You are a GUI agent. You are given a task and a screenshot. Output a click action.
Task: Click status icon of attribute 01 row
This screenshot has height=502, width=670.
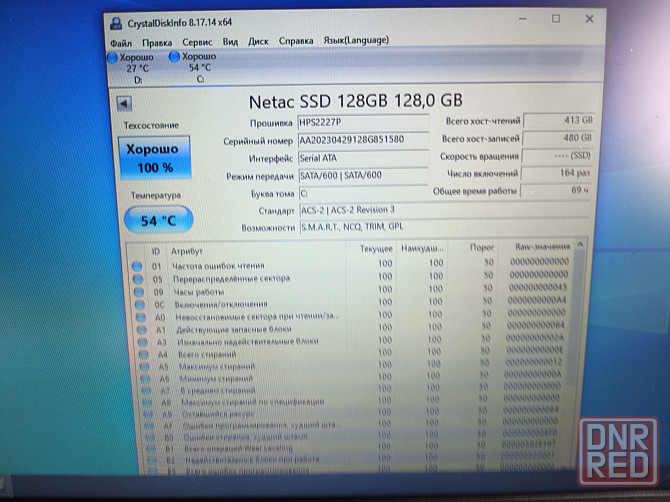(x=137, y=267)
